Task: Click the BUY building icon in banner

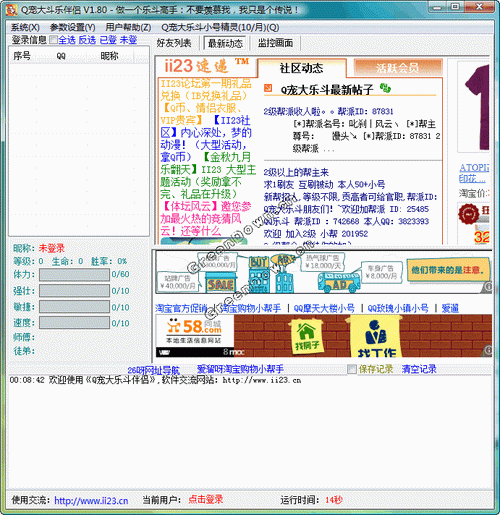Action: pyautogui.click(x=259, y=275)
